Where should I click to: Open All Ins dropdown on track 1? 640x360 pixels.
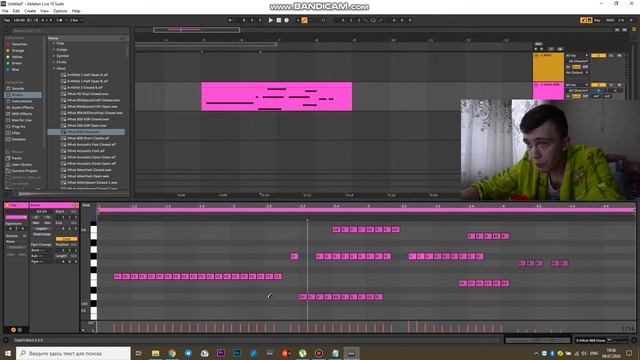pyautogui.click(x=577, y=56)
